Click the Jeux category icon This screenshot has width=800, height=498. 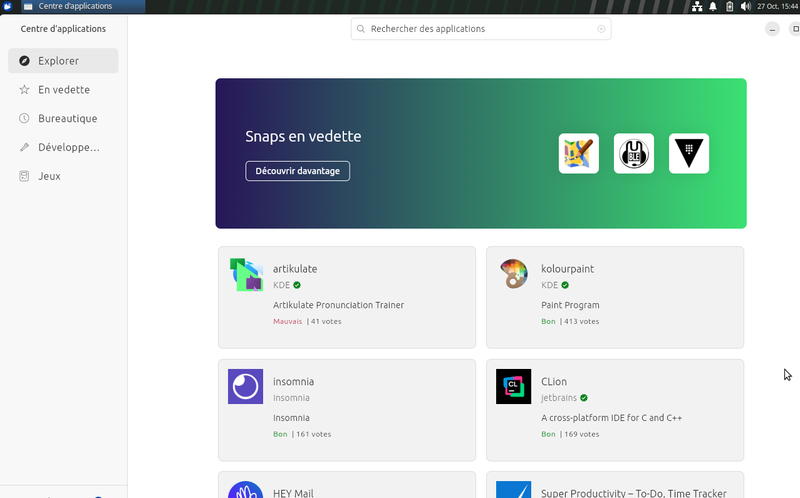[x=24, y=176]
